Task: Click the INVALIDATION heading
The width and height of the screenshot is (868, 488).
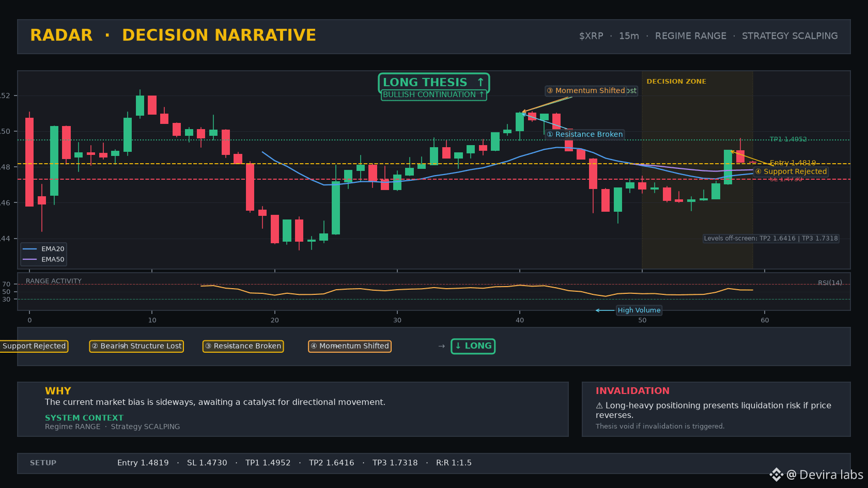Action: pyautogui.click(x=632, y=391)
